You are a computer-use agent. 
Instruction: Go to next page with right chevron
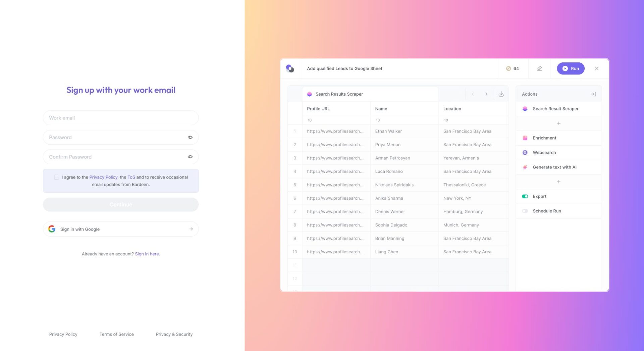click(x=486, y=94)
